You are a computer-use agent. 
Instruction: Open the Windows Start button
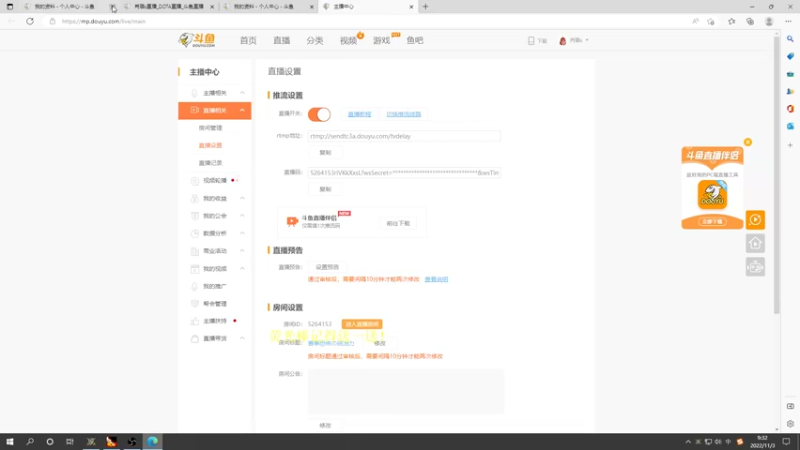coord(10,442)
